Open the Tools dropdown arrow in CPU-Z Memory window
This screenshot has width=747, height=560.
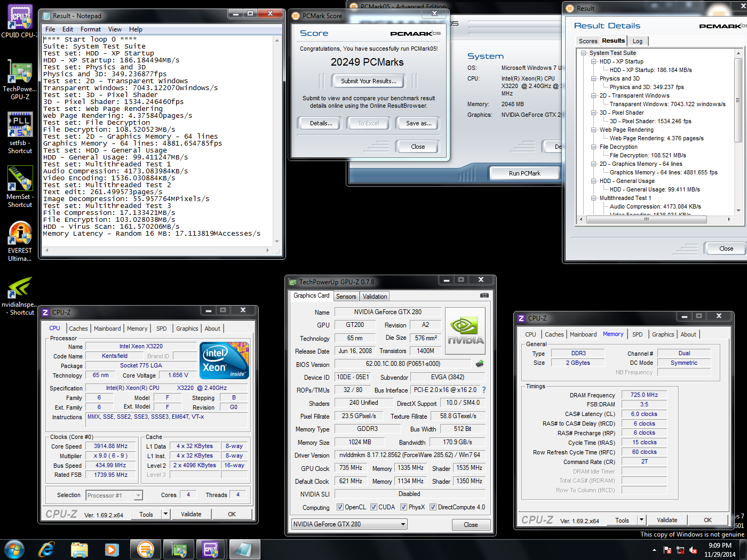click(641, 520)
